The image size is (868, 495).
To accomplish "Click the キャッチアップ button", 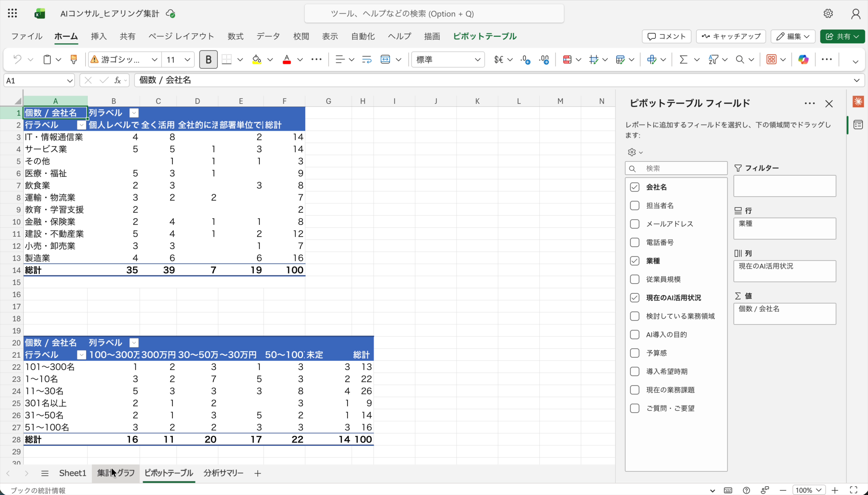I will tap(731, 36).
